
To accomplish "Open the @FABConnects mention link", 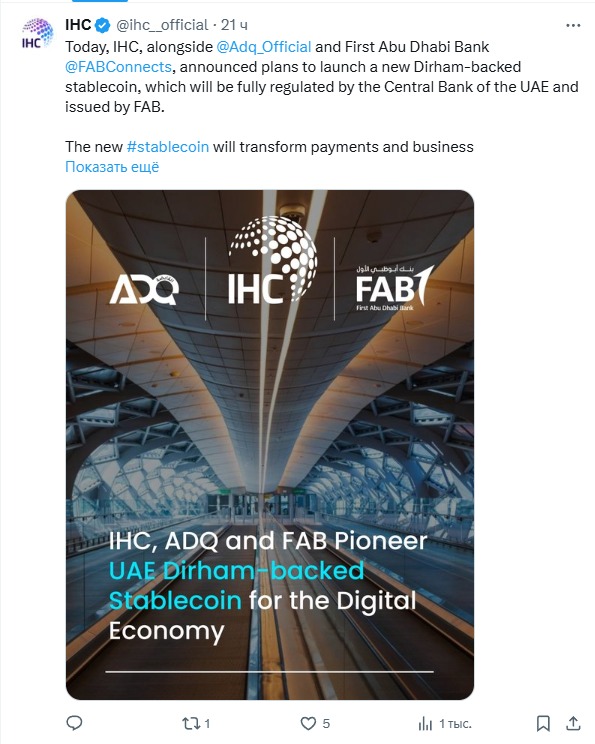I will 118,66.
